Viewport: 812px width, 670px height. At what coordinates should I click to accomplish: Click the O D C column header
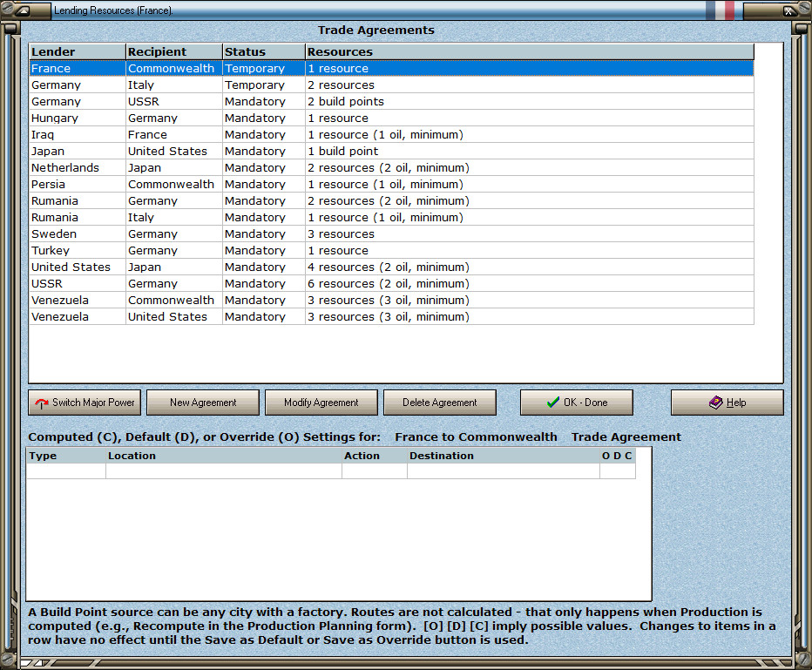point(618,456)
